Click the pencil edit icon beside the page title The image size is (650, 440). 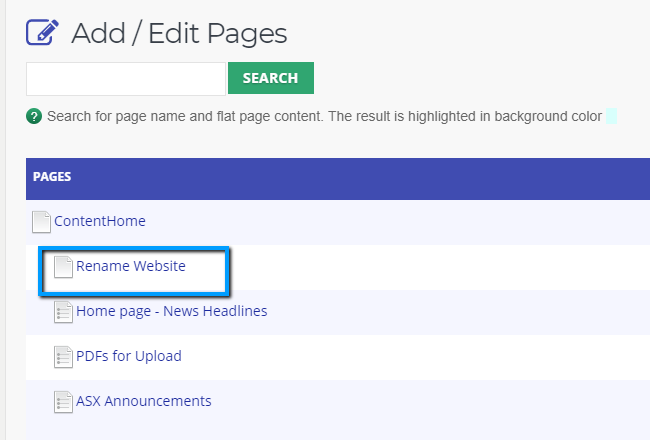point(42,32)
